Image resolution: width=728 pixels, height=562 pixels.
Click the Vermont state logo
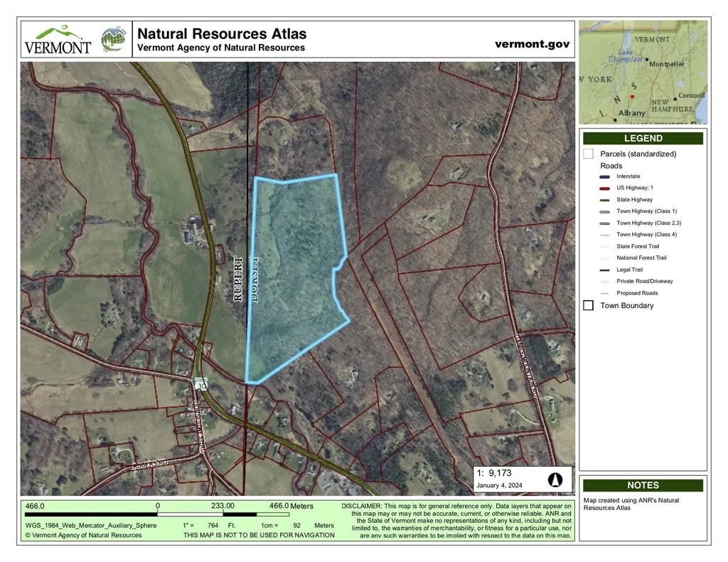pos(58,40)
